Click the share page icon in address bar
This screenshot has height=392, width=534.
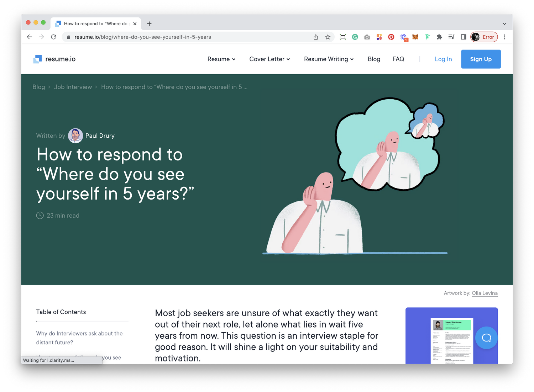tap(316, 37)
